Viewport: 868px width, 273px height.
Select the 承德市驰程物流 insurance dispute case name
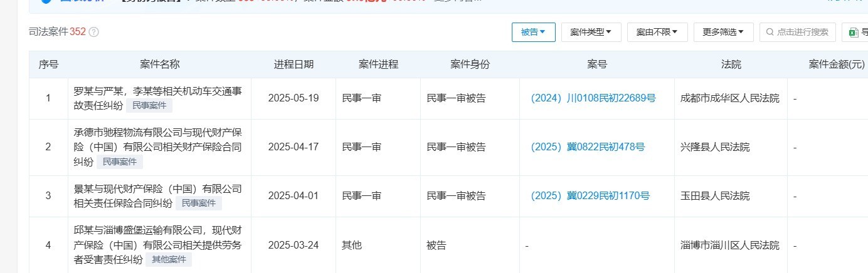click(x=157, y=140)
